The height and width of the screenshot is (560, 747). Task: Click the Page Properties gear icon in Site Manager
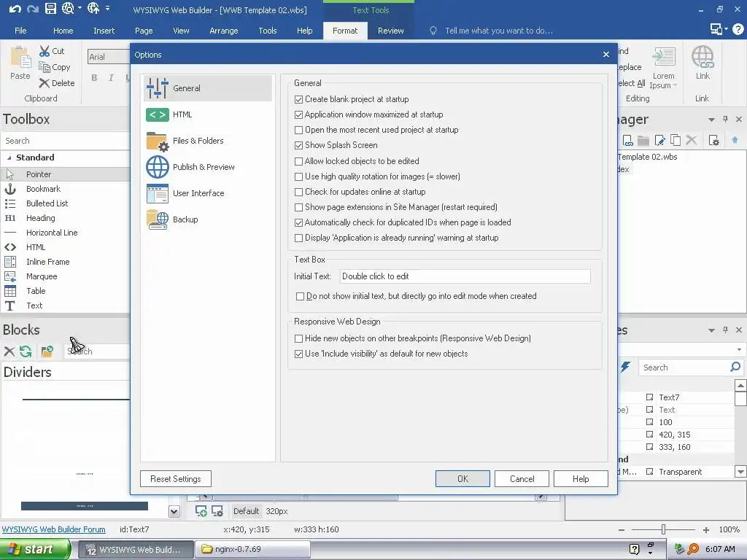[x=713, y=140]
